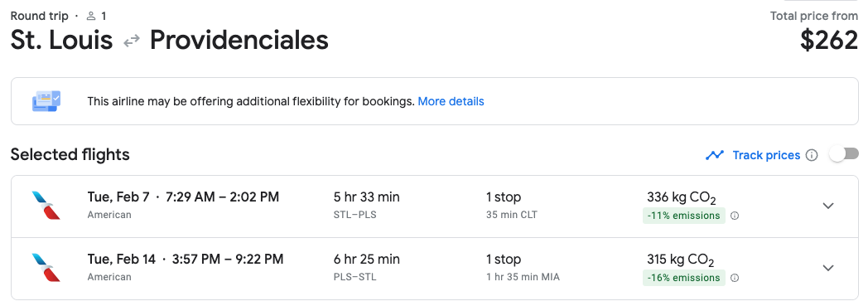The width and height of the screenshot is (868, 306).
Task: Click the 35 min CLT stop info
Action: (x=512, y=215)
